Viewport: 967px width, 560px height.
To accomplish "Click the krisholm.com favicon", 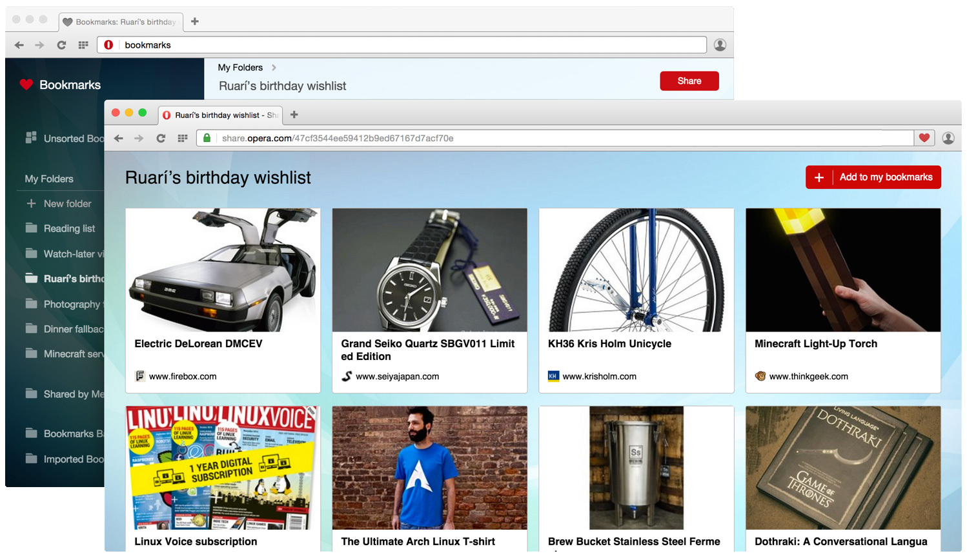I will click(x=553, y=376).
